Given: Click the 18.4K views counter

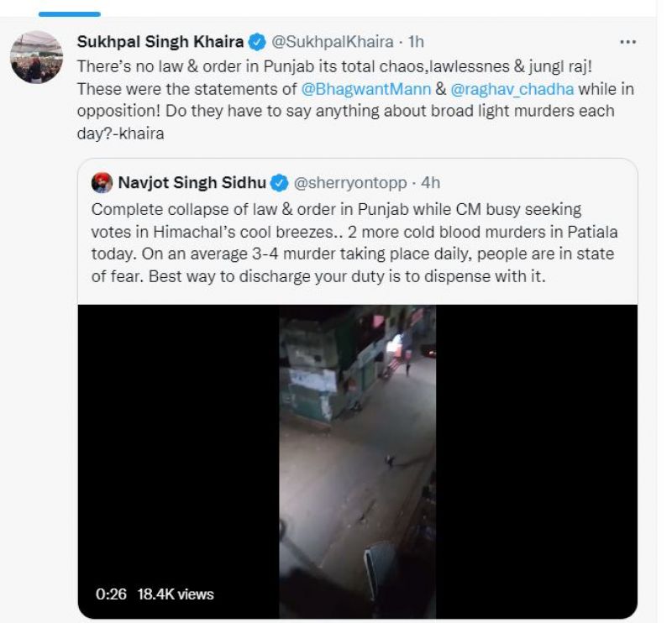Looking at the screenshot, I should (x=176, y=594).
